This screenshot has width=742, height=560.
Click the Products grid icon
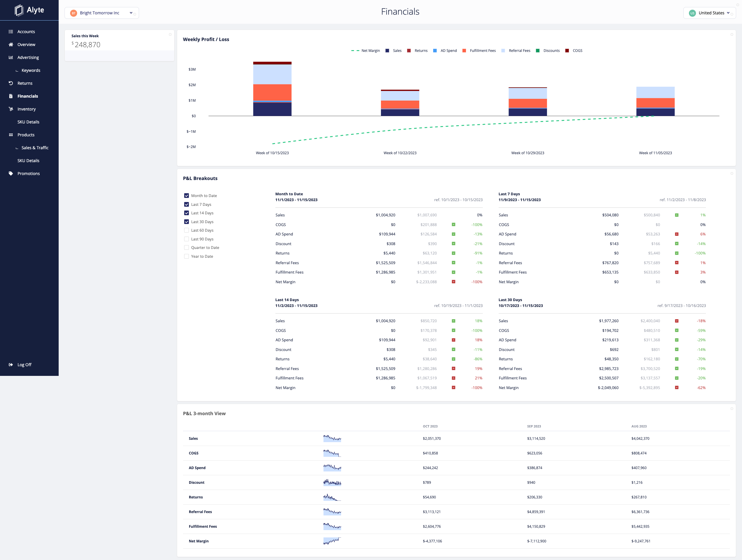coord(11,135)
